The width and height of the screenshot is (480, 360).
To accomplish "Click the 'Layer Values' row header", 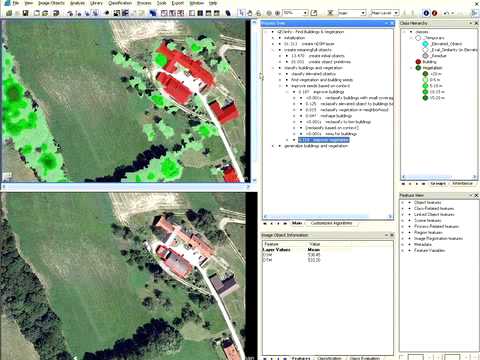I will pos(277,249).
